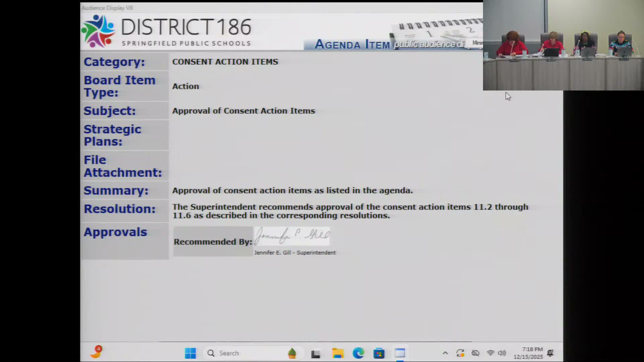
Task: Open the volume speaker control
Action: pos(502,353)
